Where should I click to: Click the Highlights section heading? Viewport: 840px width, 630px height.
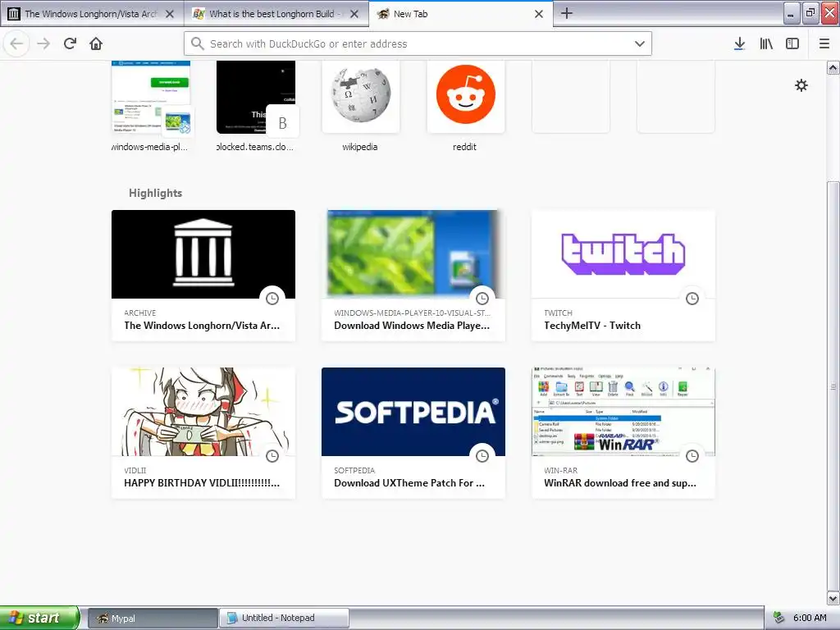(155, 193)
